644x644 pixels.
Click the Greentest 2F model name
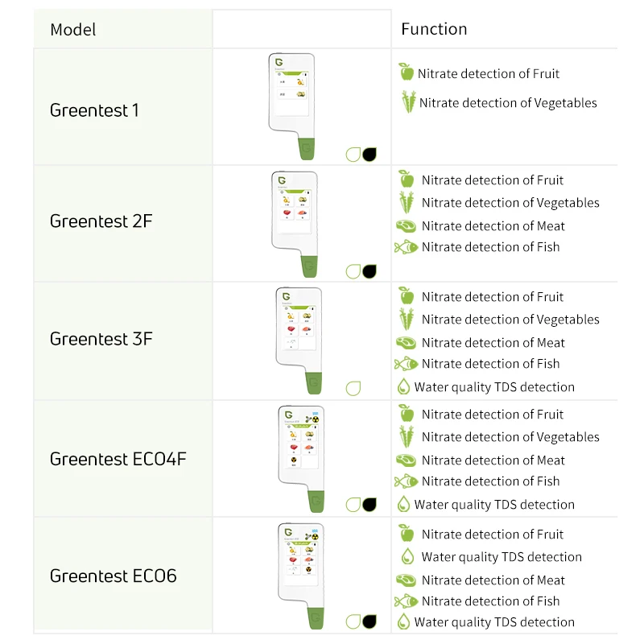tap(101, 221)
